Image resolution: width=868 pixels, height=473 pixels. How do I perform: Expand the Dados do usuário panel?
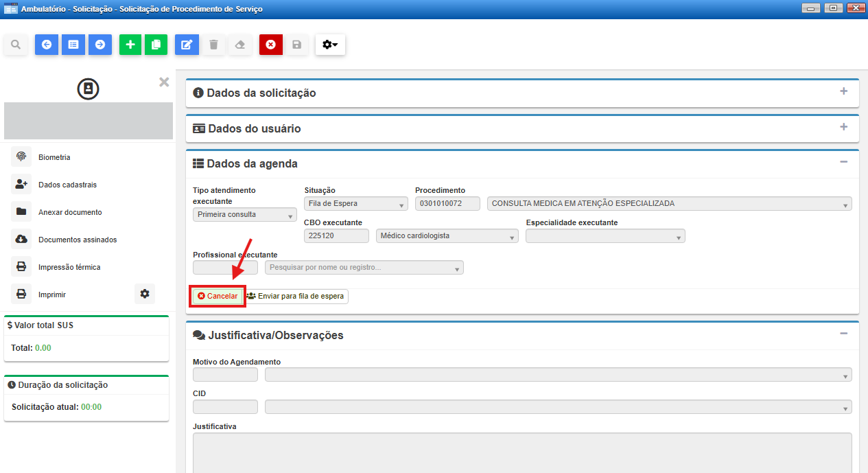843,128
